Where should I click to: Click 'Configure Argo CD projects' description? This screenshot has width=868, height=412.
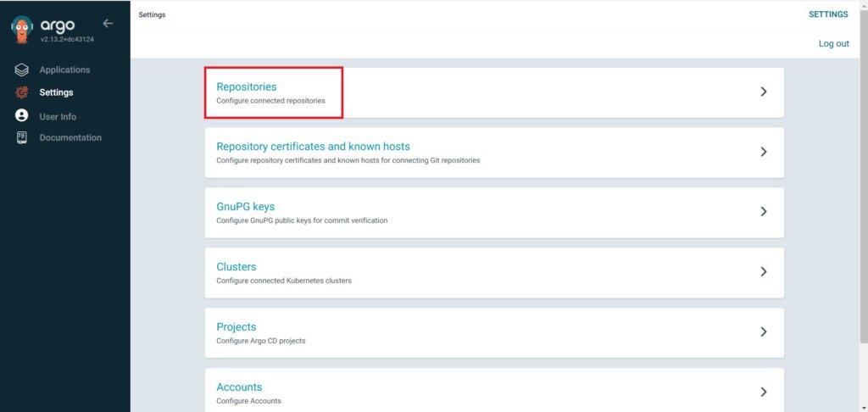click(x=261, y=341)
